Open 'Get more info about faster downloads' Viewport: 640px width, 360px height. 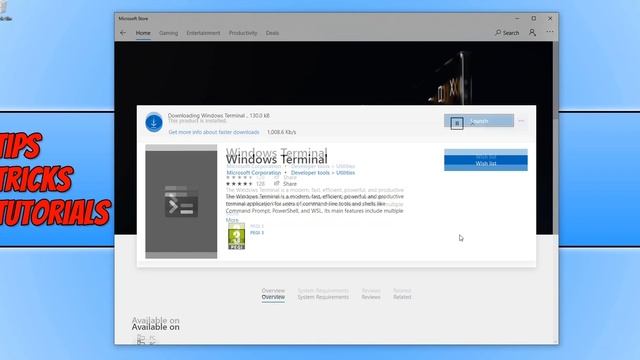(214, 132)
